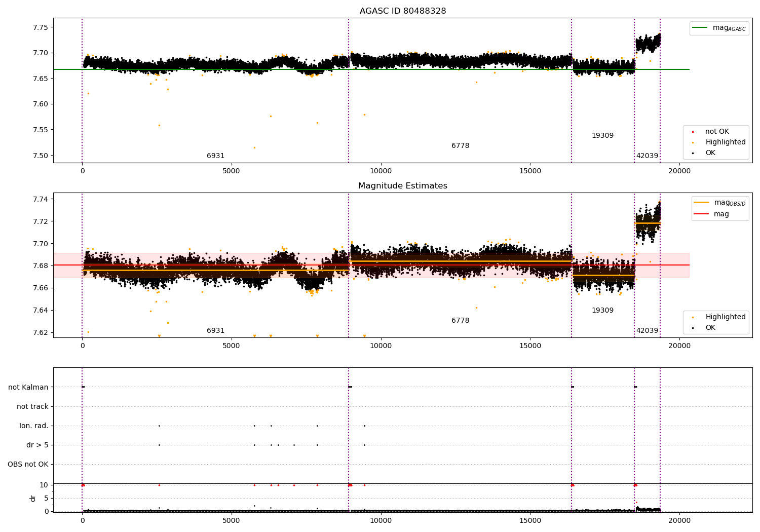Click the 'OBS not OK' axis label

28,464
